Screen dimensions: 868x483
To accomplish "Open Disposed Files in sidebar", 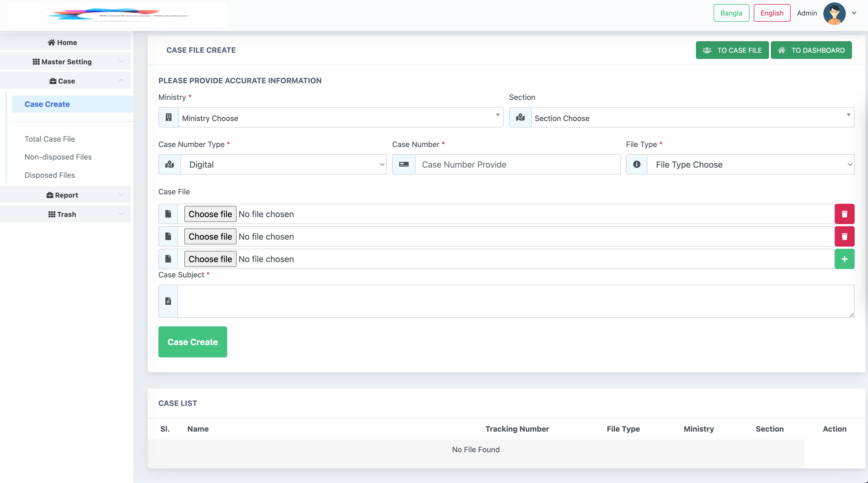I will [50, 175].
